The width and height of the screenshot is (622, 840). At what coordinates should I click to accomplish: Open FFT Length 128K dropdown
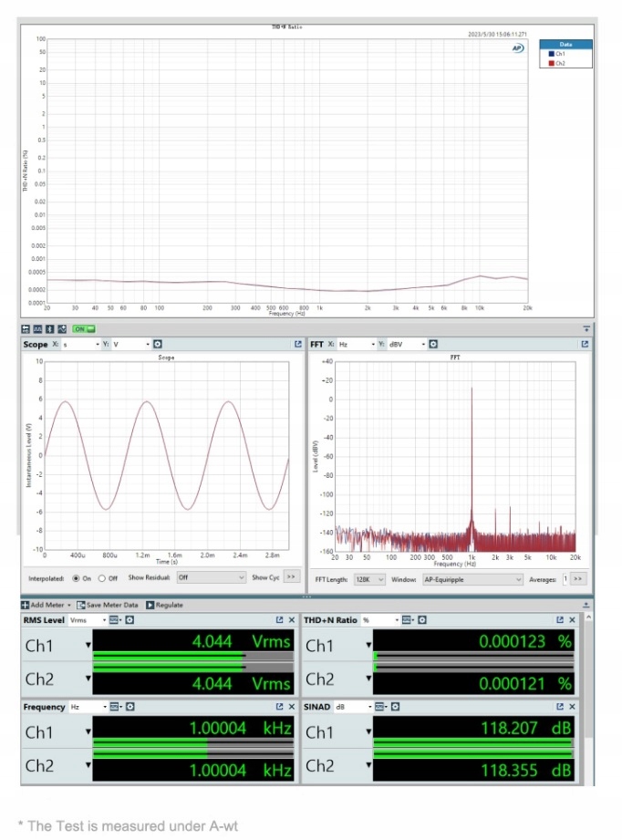click(369, 579)
